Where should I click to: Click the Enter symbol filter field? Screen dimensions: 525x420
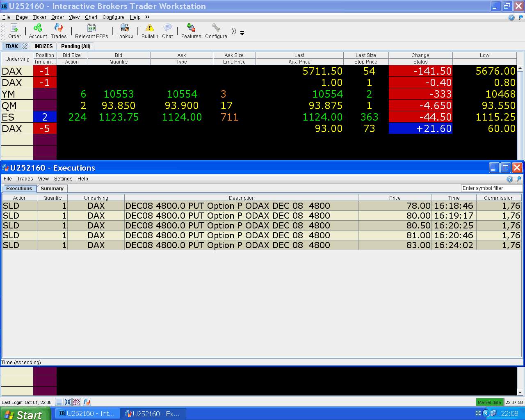[x=492, y=188]
